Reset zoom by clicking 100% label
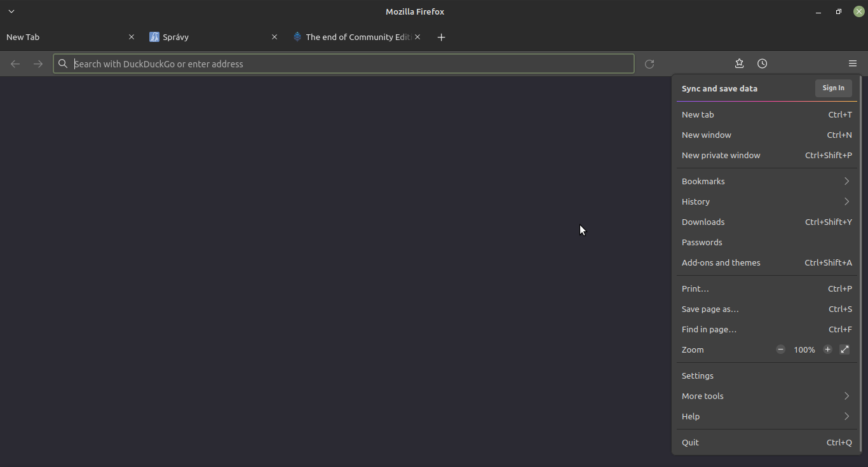868x467 pixels. coord(804,349)
